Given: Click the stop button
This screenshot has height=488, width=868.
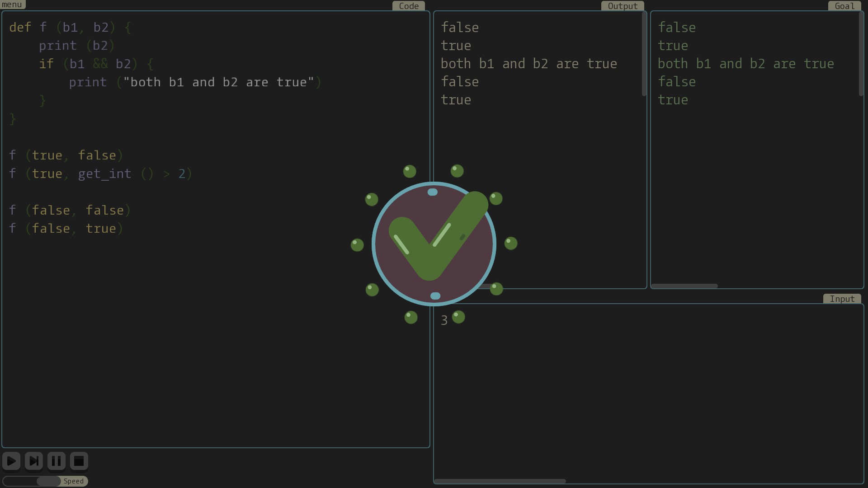Looking at the screenshot, I should pos(79,461).
